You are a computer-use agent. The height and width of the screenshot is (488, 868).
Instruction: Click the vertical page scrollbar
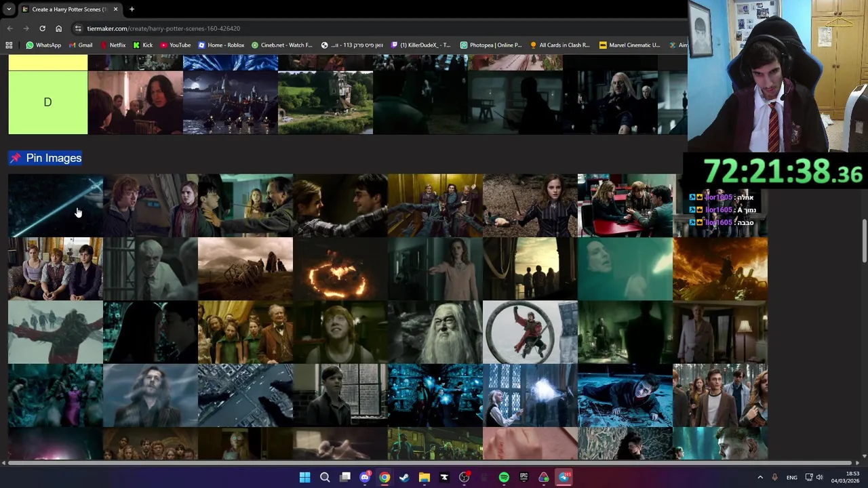[x=864, y=241]
